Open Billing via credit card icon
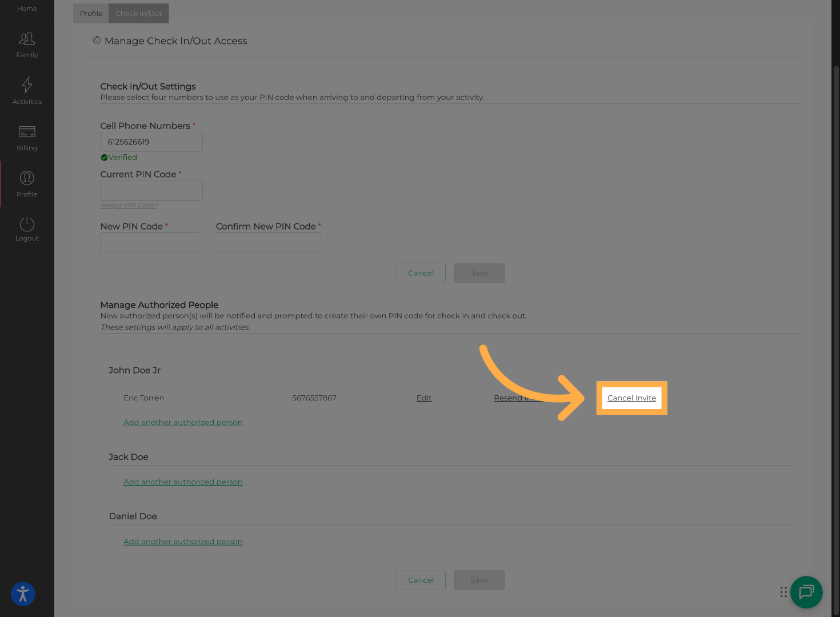 click(27, 132)
